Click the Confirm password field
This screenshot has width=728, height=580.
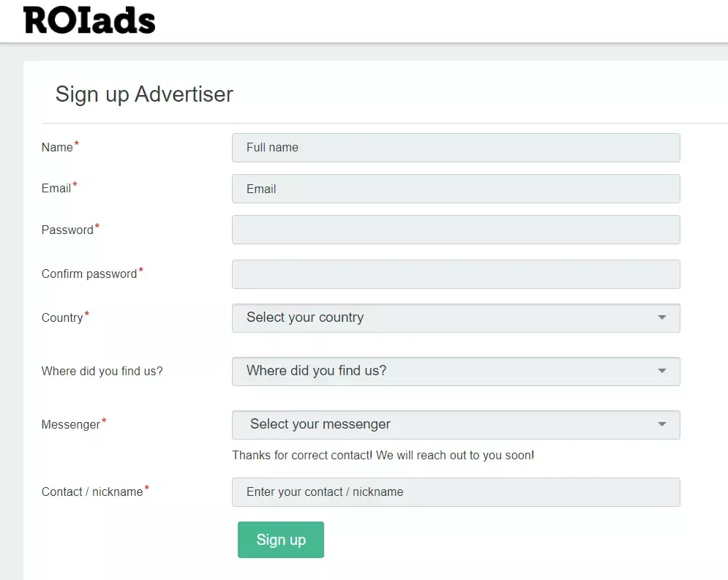tap(455, 274)
